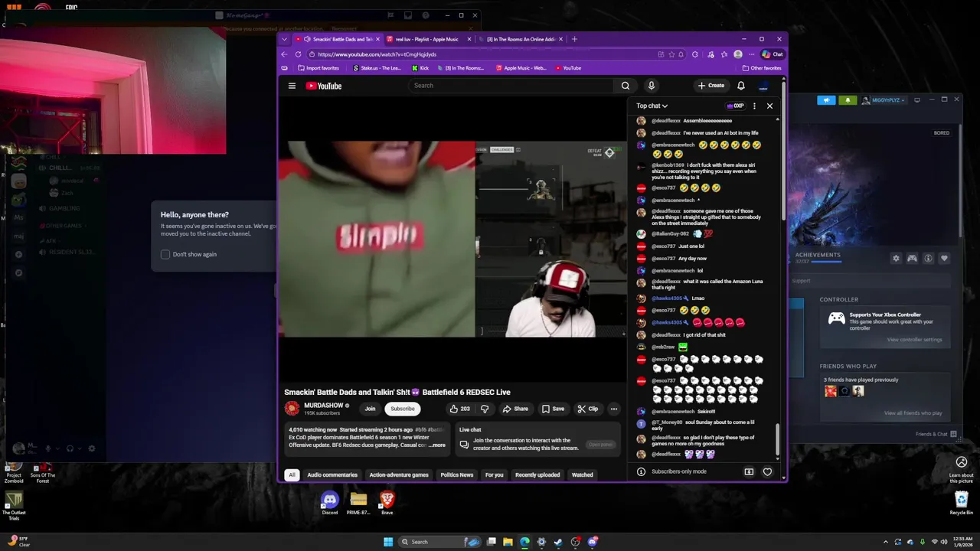Send a heart reaction in chat
The height and width of the screenshot is (551, 980).
(767, 471)
